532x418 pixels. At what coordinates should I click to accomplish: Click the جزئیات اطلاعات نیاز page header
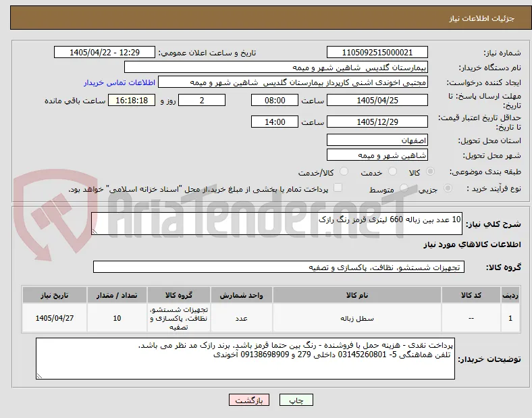tap(482, 18)
